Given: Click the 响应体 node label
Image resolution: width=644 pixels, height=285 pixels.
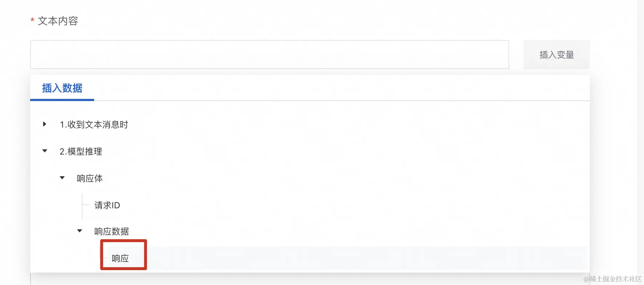Looking at the screenshot, I should 90,178.
